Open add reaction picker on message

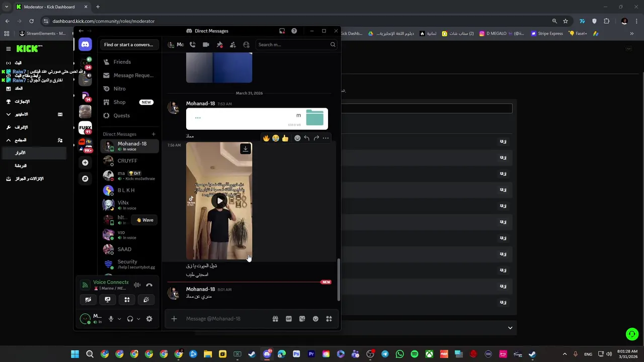pos(297,138)
